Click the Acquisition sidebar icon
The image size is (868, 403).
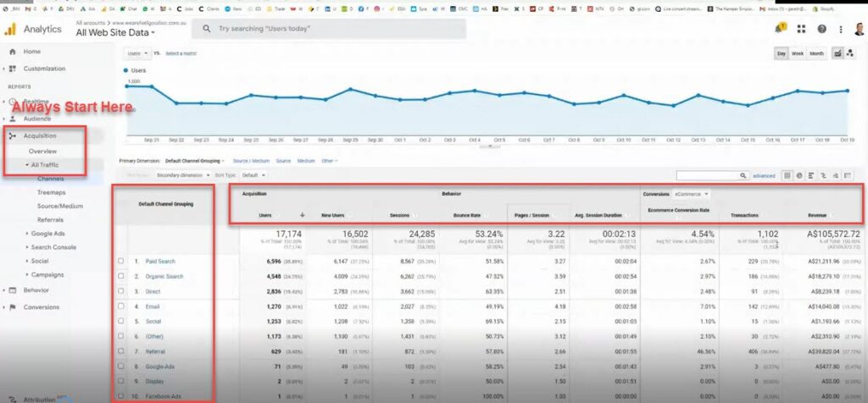13,136
